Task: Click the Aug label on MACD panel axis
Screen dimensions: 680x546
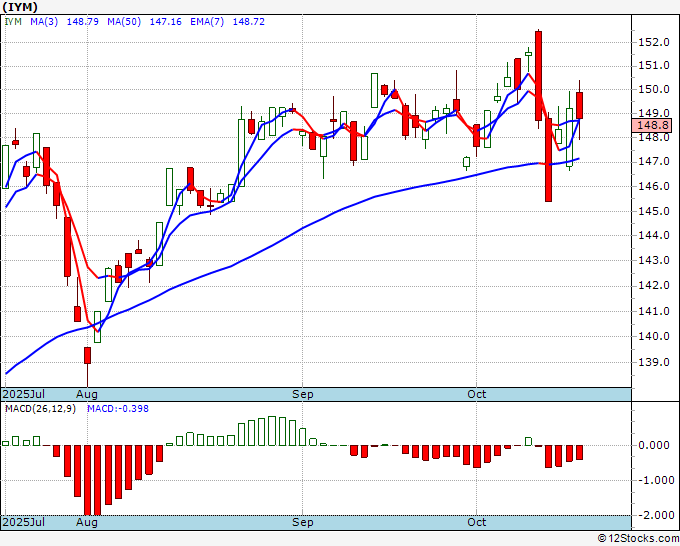Action: [x=87, y=522]
